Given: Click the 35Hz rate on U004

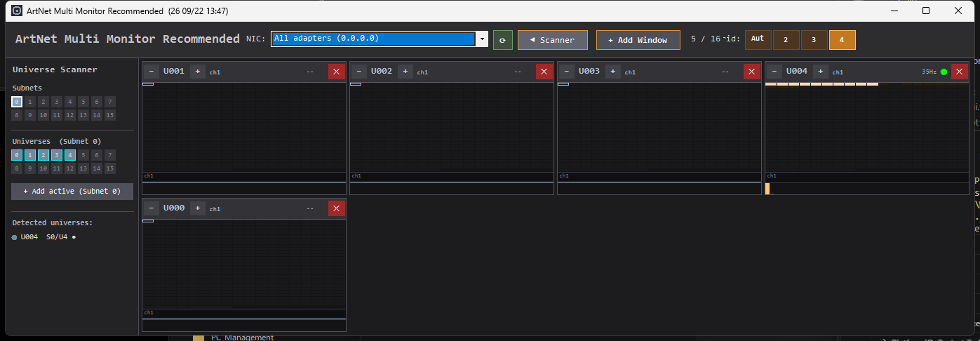Looking at the screenshot, I should 929,72.
